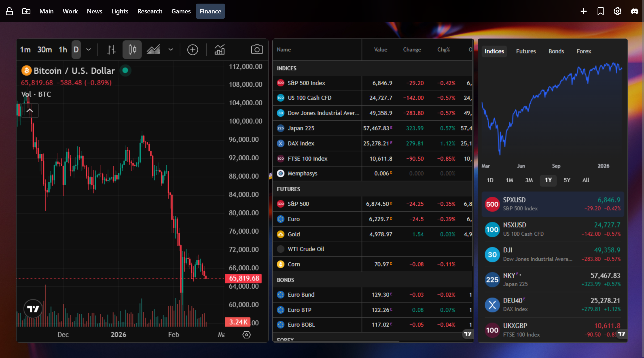Screen dimensions: 644x358
Task: Select the Candles chart style icon
Action: pos(132,49)
